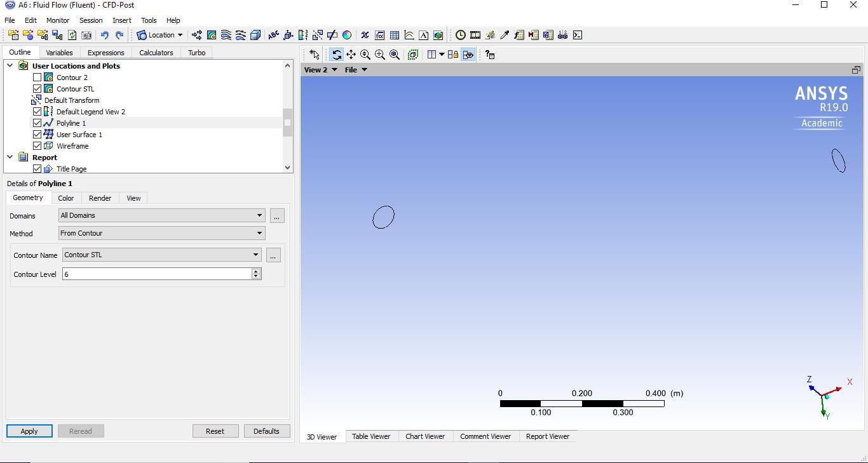Screen dimensions: 868x463
Task: Open the Location dropdown in toolbar
Action: [x=159, y=35]
